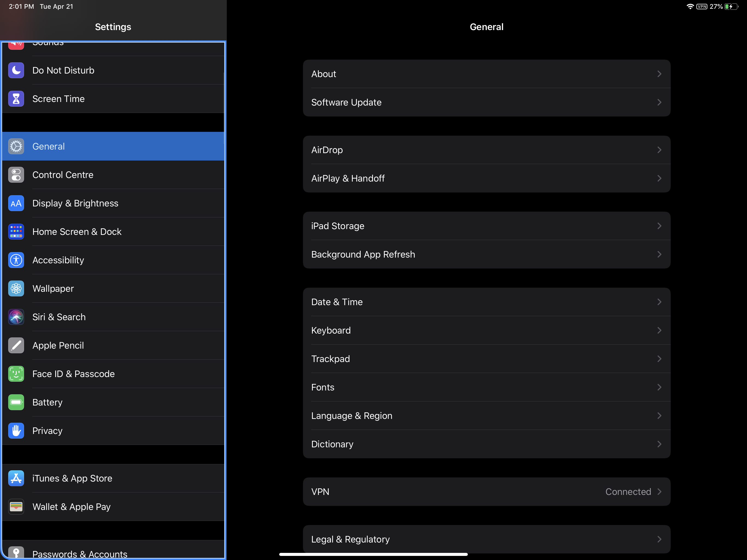This screenshot has width=747, height=560.
Task: Open Software Update
Action: (x=486, y=102)
